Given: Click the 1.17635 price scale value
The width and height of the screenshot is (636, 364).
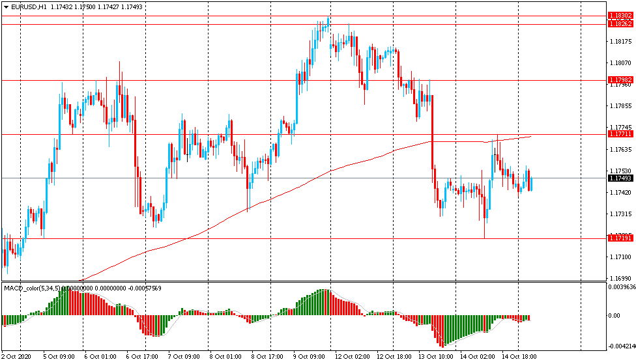Looking at the screenshot, I should (620, 150).
